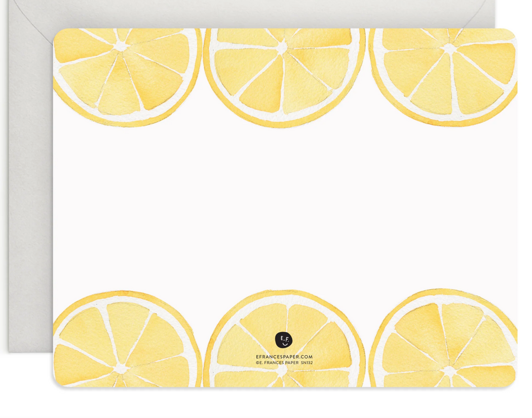Click the envelope's bottom-left corner
532x418 pixels.
[11, 349]
